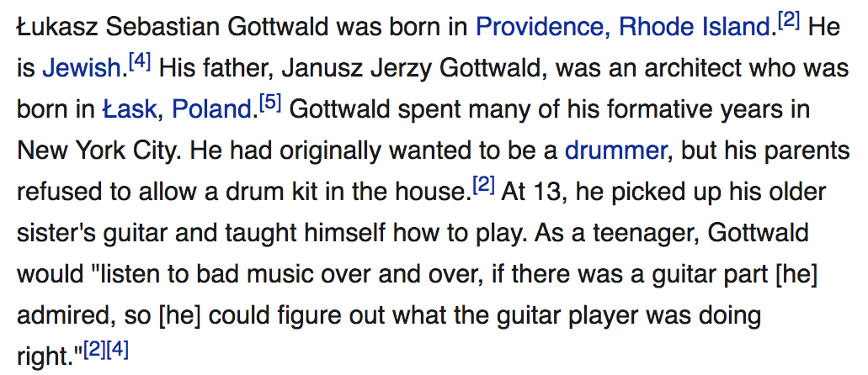The image size is (868, 375).
Task: Click citation [2] following the closing quote
Action: pos(94,351)
